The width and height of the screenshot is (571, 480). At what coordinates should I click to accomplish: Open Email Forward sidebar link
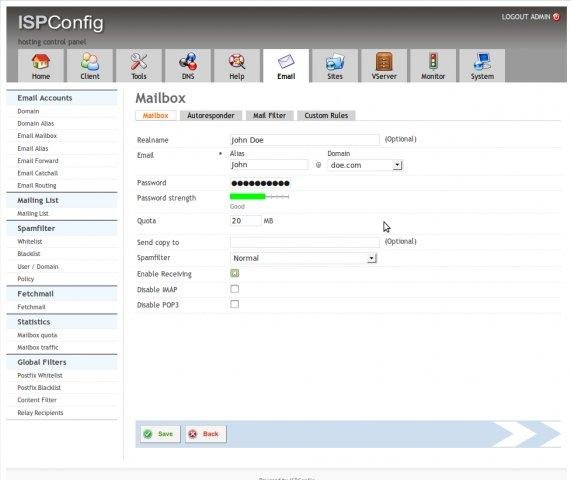38,161
